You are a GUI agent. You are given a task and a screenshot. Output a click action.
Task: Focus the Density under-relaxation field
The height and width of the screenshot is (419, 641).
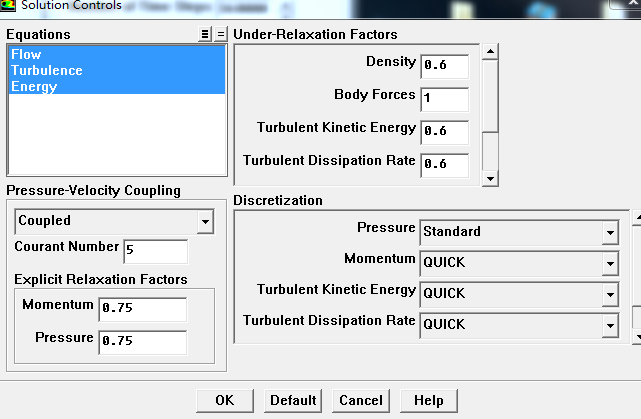(444, 65)
